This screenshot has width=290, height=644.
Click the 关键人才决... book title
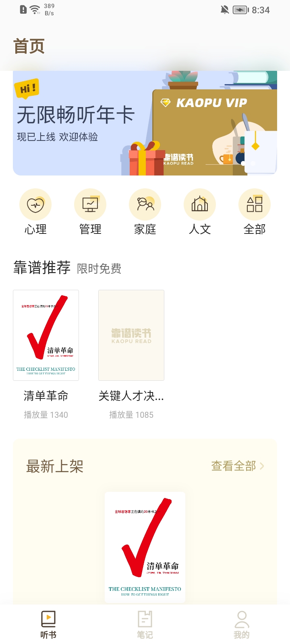coord(131,396)
